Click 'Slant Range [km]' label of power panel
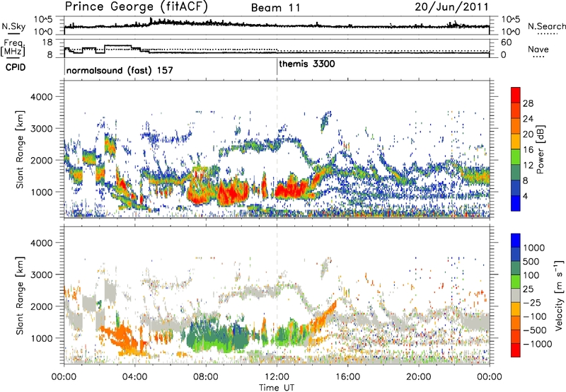This screenshot has width=566, height=392. pyautogui.click(x=20, y=149)
